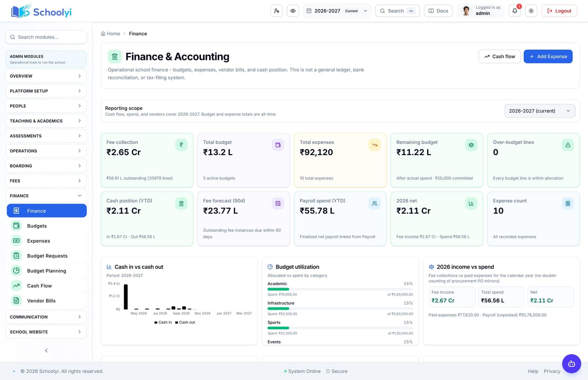
Task: Click the Vendor Bills document icon
Action: tap(16, 301)
